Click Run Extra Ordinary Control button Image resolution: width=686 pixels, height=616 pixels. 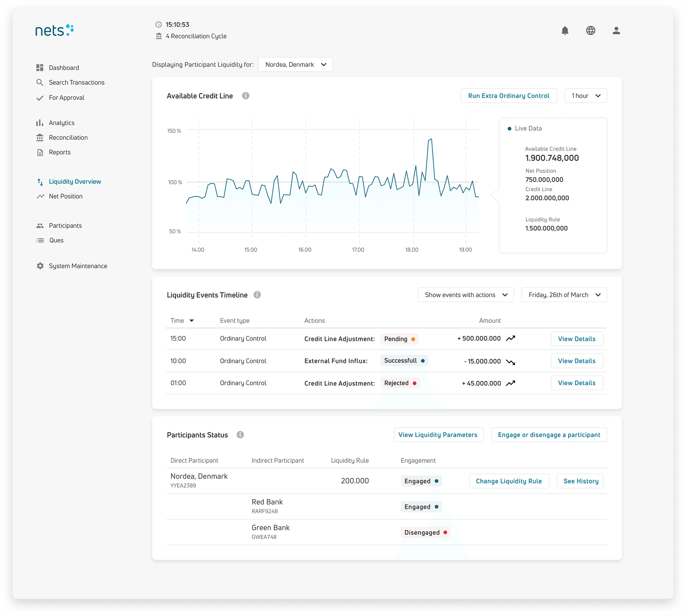(509, 96)
